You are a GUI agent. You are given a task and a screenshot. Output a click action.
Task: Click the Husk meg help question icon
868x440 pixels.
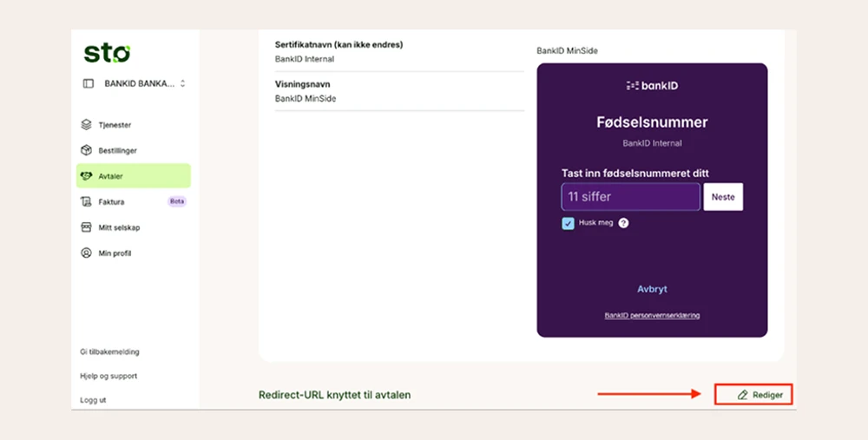click(x=623, y=223)
